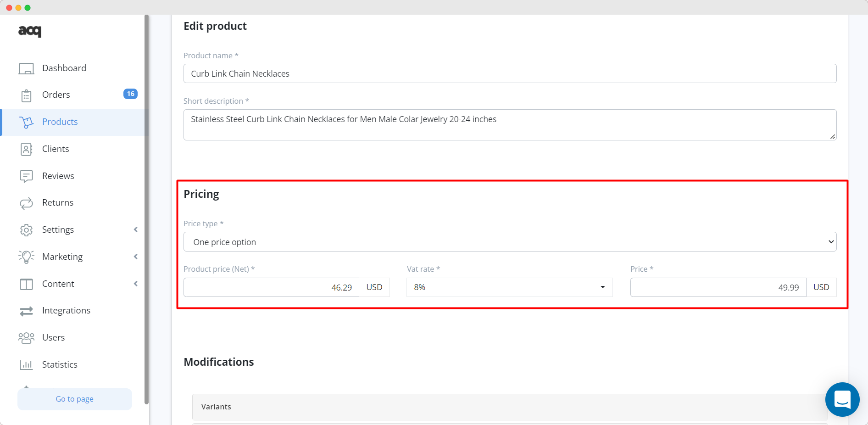The width and height of the screenshot is (868, 425).
Task: Click the Vat rate label
Action: pyautogui.click(x=423, y=269)
